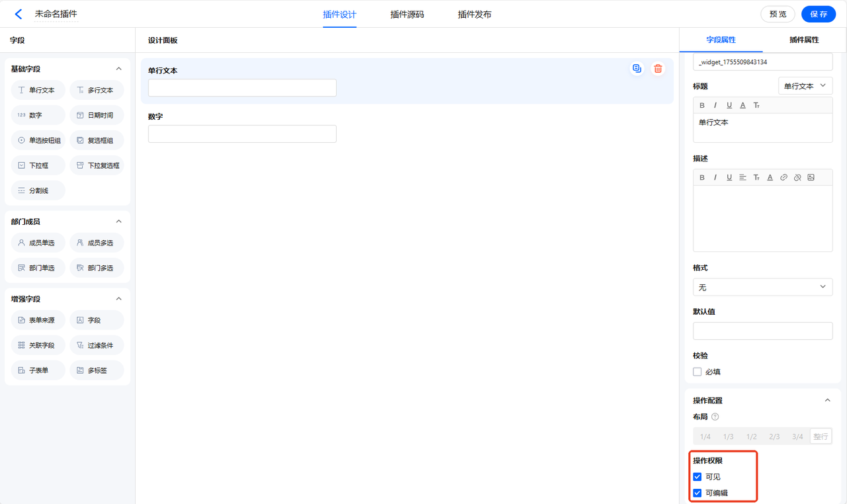Enable the 必填 validation checkbox
The width and height of the screenshot is (847, 504).
pos(697,372)
